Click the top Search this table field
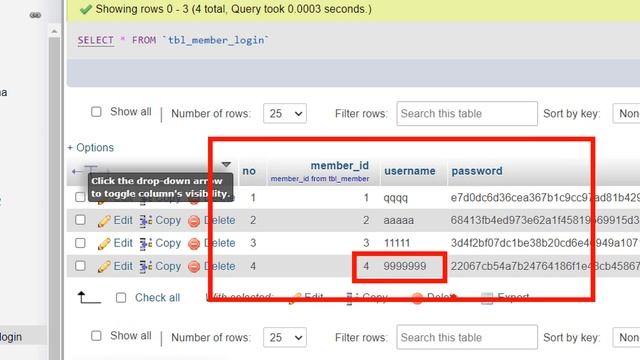Screen dimensions: 640x360 click(467, 113)
